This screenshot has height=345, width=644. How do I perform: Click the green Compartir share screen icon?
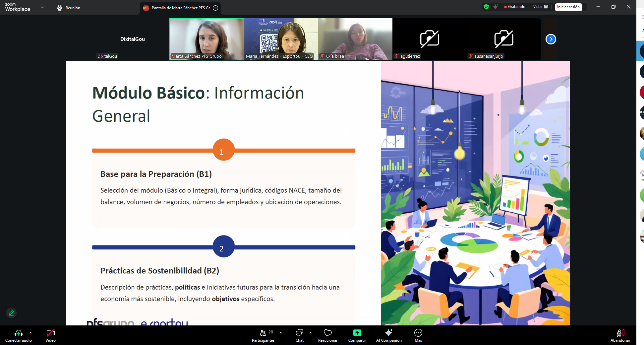click(x=357, y=333)
